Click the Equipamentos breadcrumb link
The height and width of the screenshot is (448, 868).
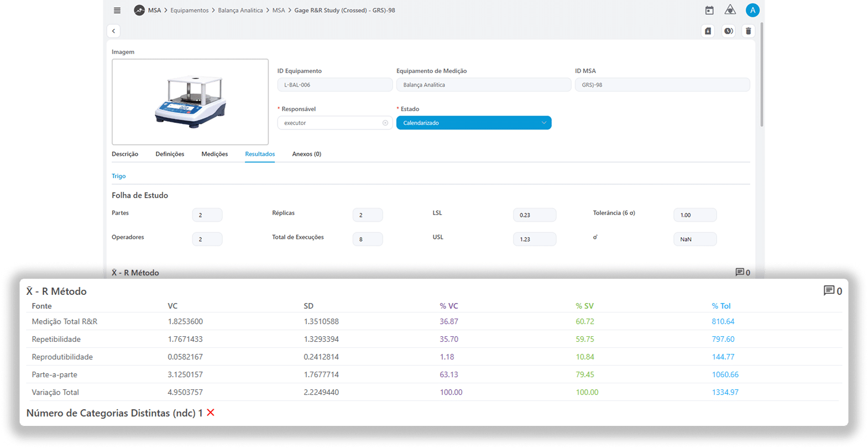[189, 11]
